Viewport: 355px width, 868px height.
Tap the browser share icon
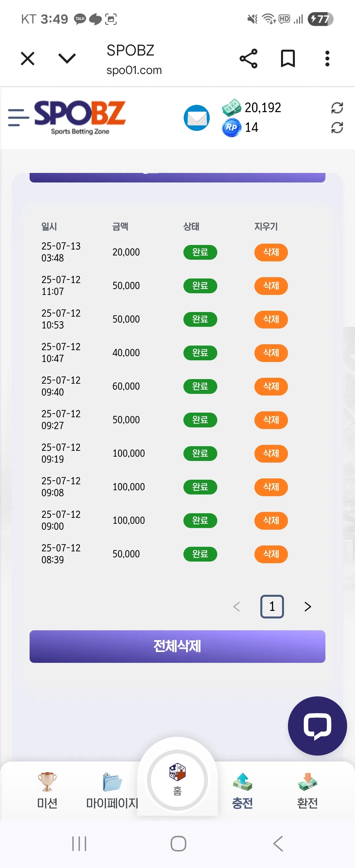248,59
